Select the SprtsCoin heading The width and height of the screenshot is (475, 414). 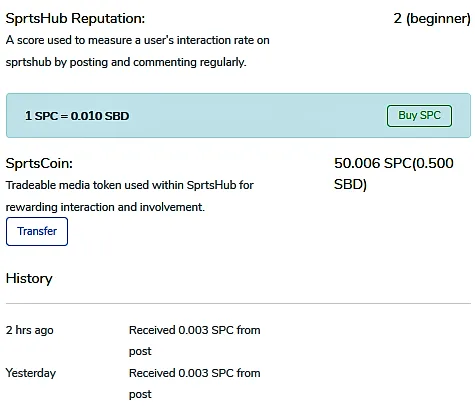click(39, 163)
